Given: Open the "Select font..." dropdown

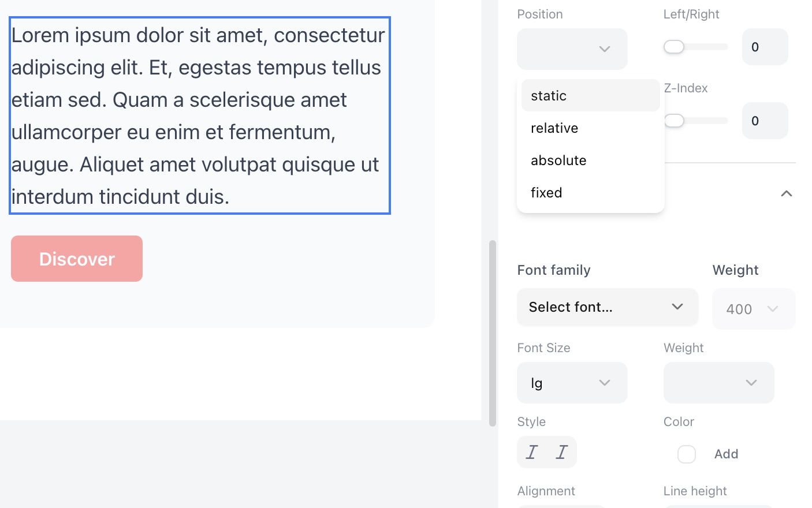Looking at the screenshot, I should coord(607,307).
